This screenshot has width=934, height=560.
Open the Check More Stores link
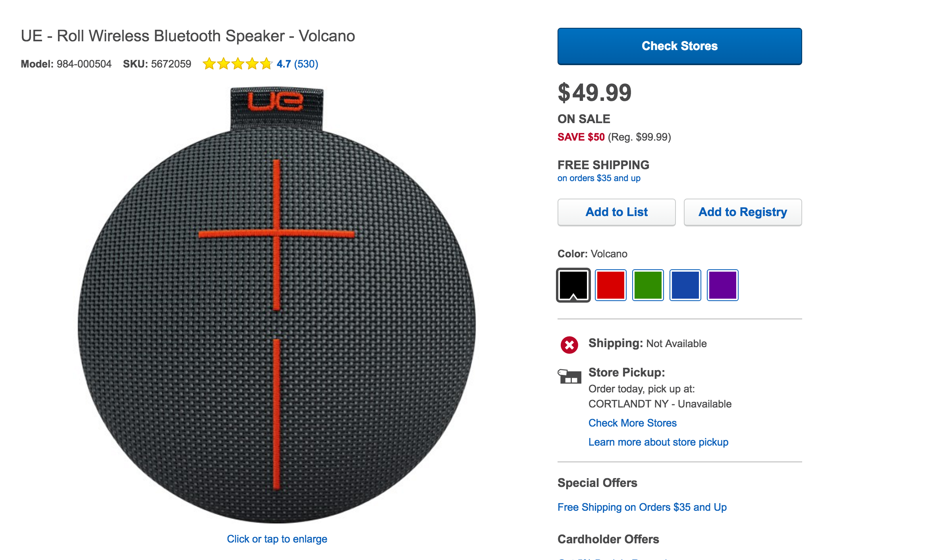(x=632, y=423)
